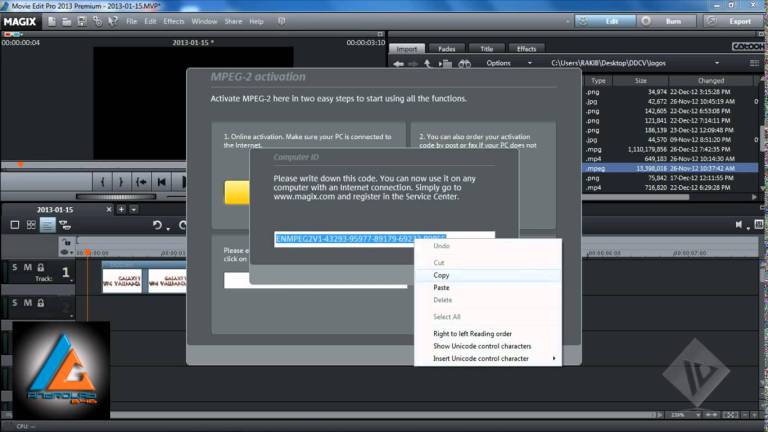Jump to range start button
Viewport: 768px width, 432px height.
coord(141,182)
